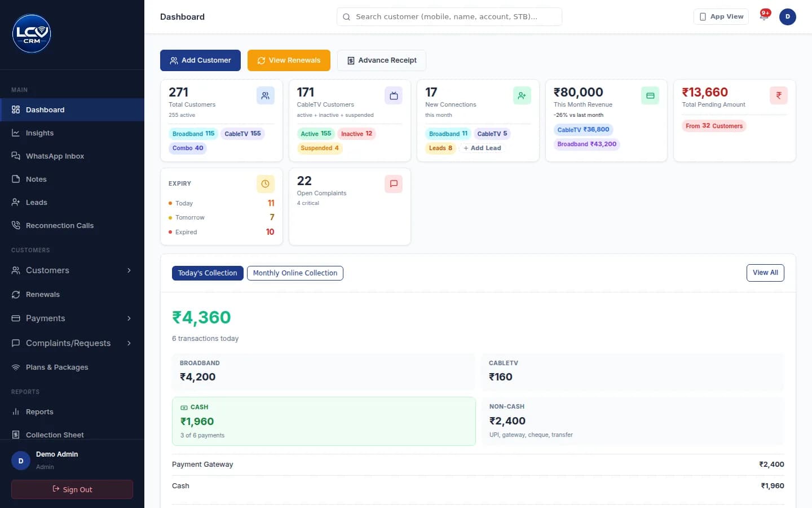Open the user avatar D in header
The width and height of the screenshot is (812, 508).
tap(788, 17)
